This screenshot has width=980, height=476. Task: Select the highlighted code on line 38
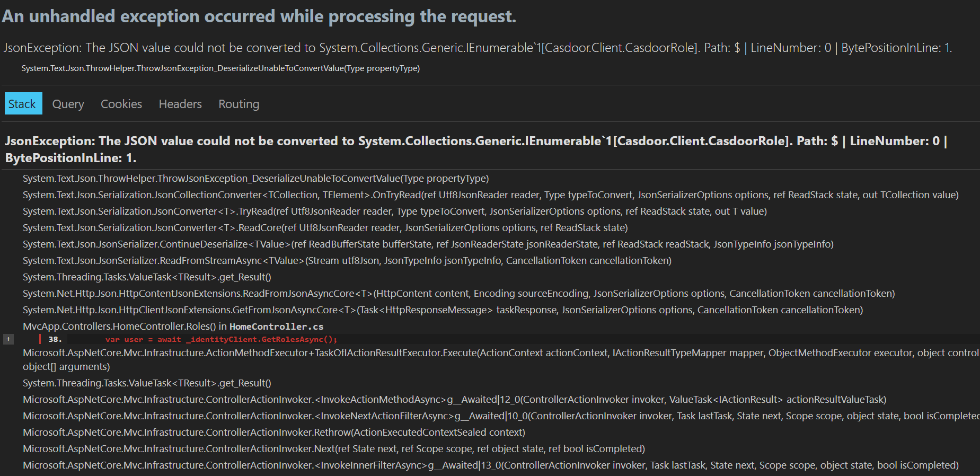coord(221,339)
